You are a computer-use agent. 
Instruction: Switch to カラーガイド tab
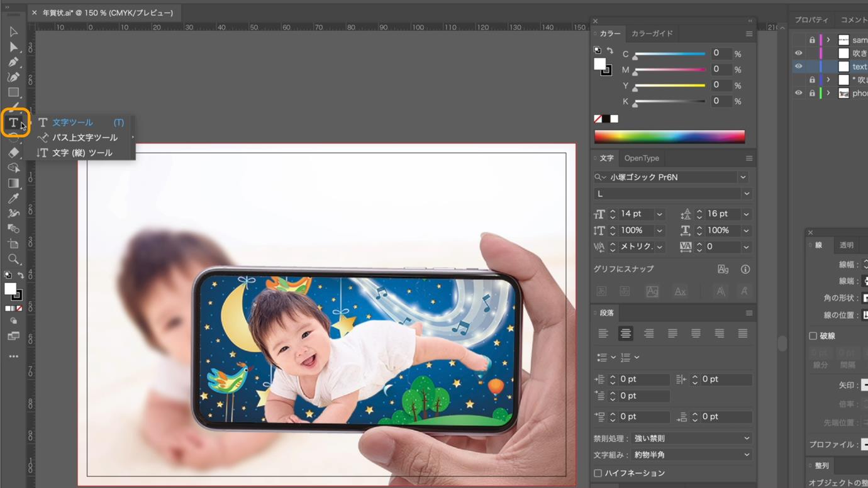click(x=652, y=34)
